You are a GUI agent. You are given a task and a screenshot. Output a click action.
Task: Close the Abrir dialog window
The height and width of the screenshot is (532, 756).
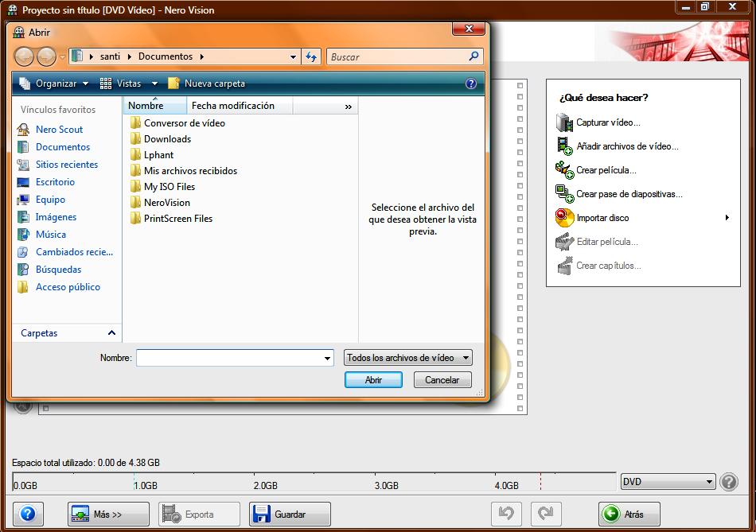468,29
